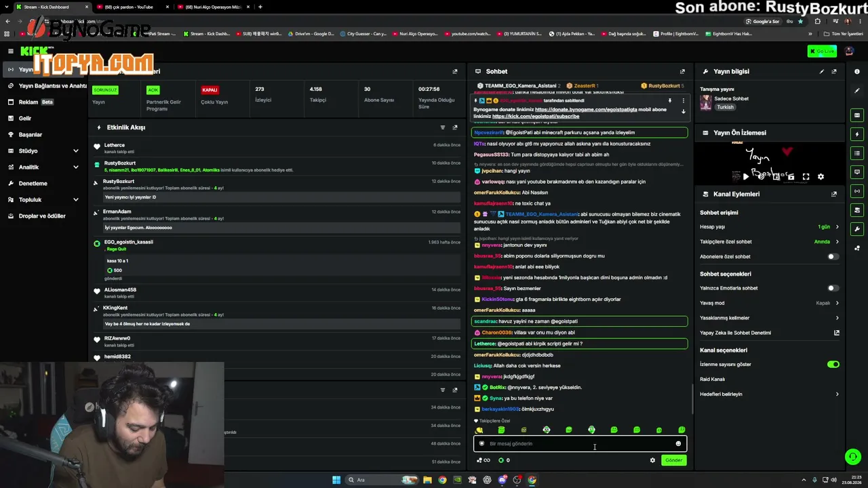Switch to the çok pardon YouTube tab
868x488 pixels.
[x=129, y=7]
